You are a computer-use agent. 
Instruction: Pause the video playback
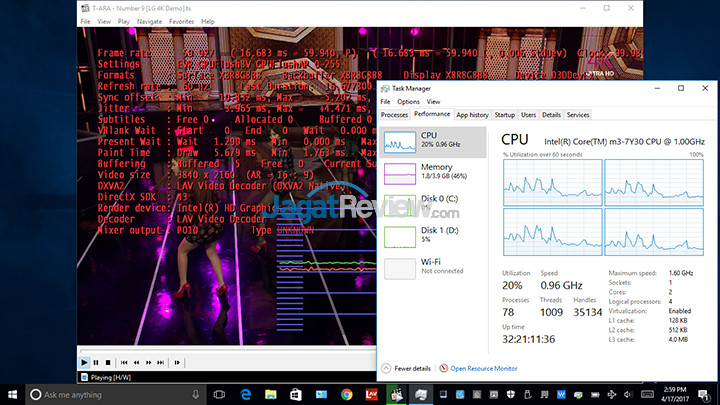(x=96, y=362)
